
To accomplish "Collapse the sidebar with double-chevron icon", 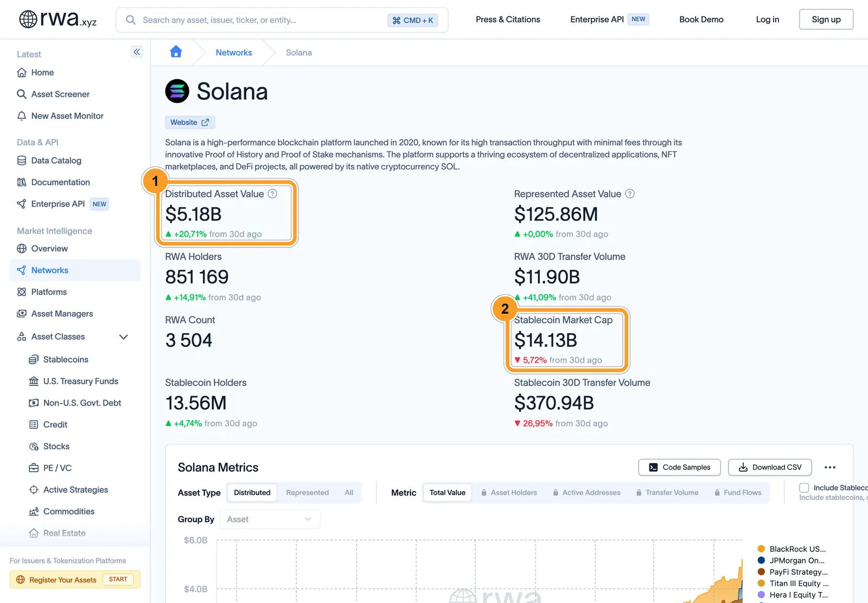I will [x=137, y=52].
